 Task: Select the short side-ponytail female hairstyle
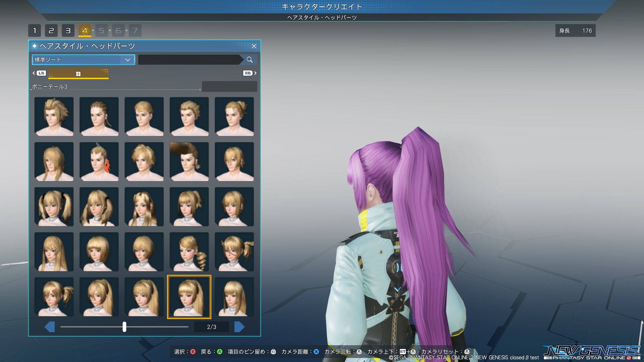189,206
